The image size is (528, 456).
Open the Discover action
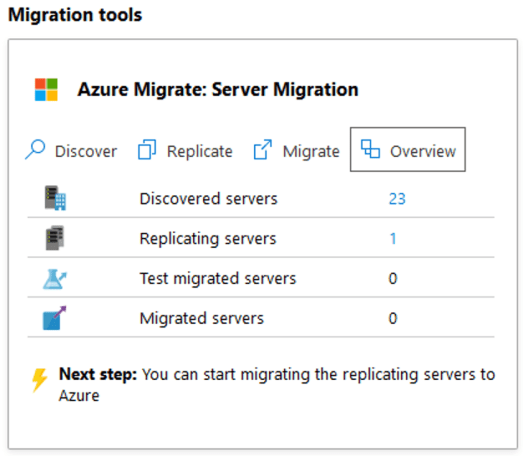[x=71, y=151]
